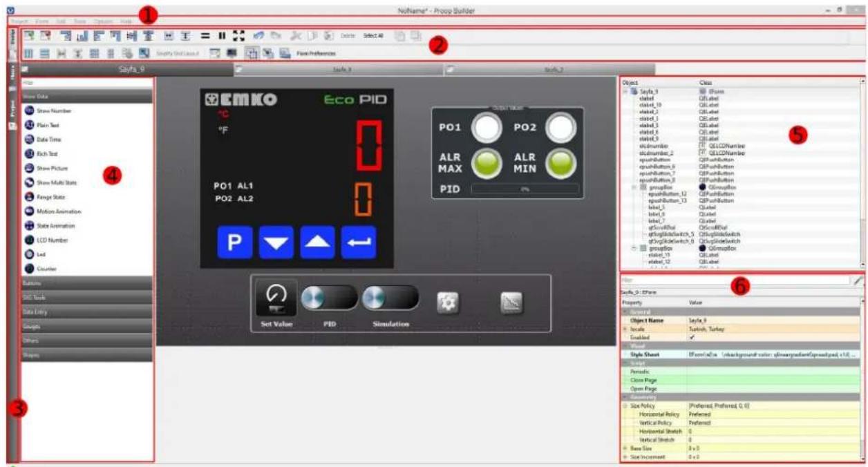Viewport: 868px width, 467px height.
Task: Click the widget box Filter field
Action: point(86,84)
